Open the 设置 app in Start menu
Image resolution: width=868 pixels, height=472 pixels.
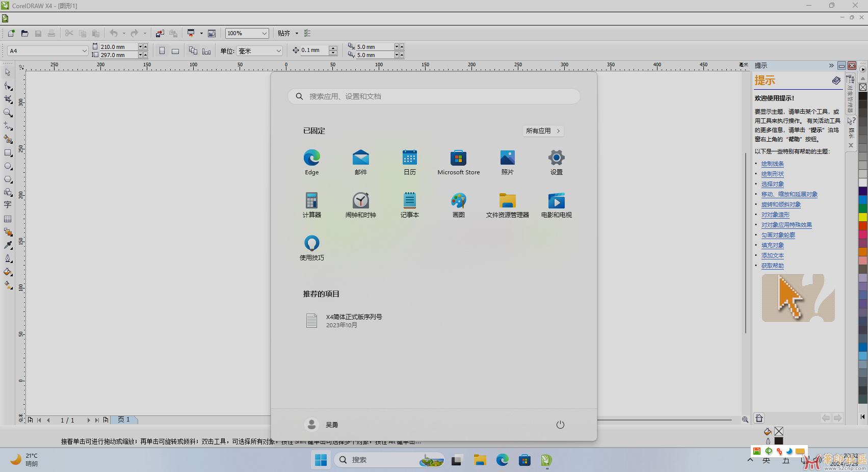coord(557,163)
